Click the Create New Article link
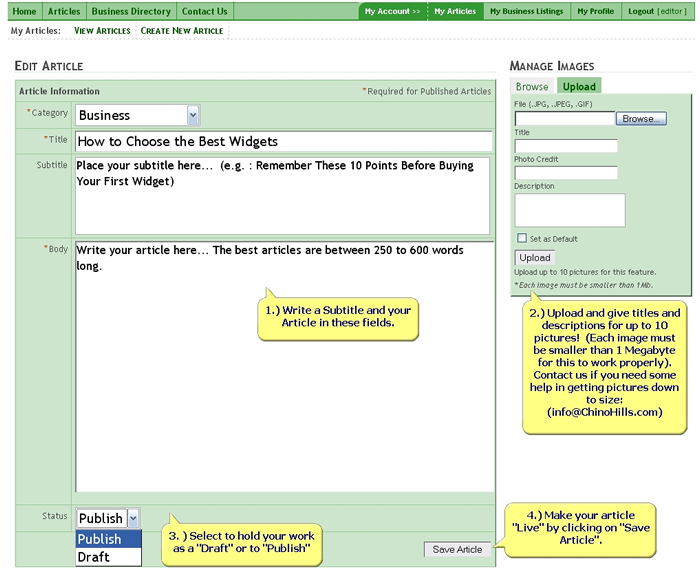Screen dimensions: 700x568 tap(182, 31)
